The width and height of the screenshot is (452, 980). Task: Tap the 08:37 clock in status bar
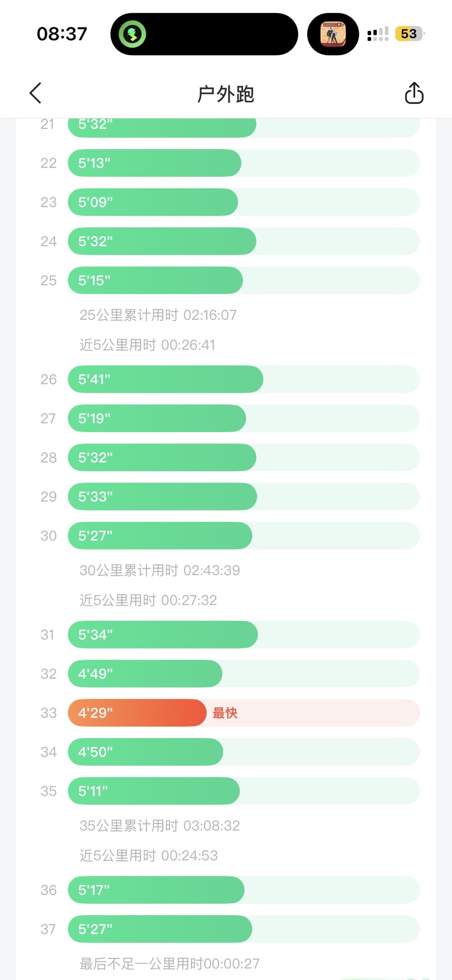coord(62,34)
